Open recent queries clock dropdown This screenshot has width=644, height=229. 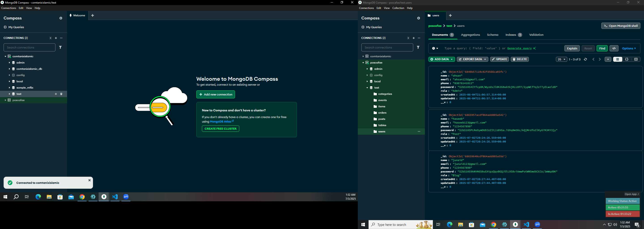coord(435,49)
